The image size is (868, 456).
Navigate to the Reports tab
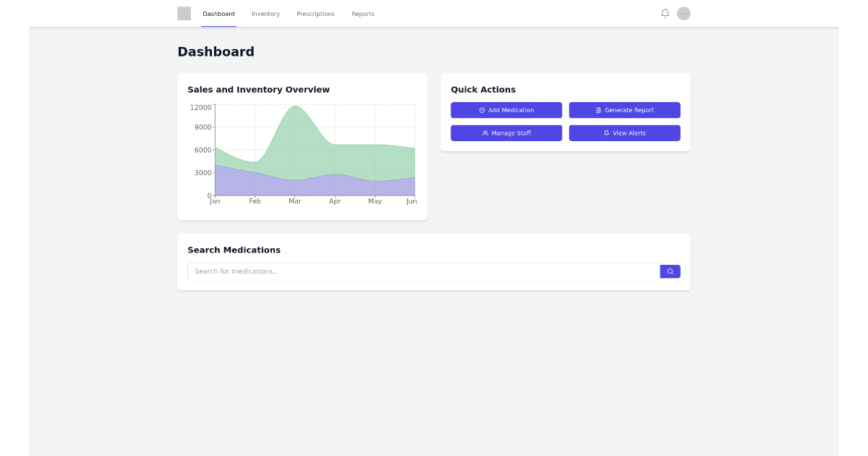pyautogui.click(x=362, y=13)
